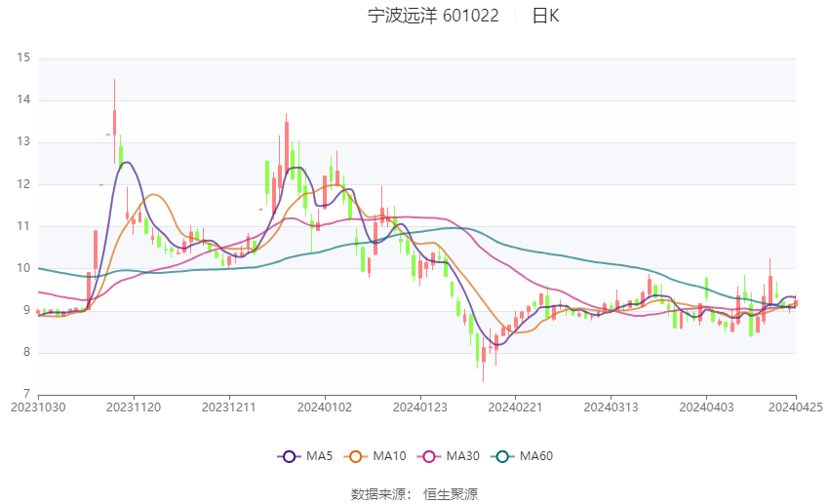The image size is (829, 504).
Task: Toggle the MA10 legend marker
Action: click(x=356, y=456)
